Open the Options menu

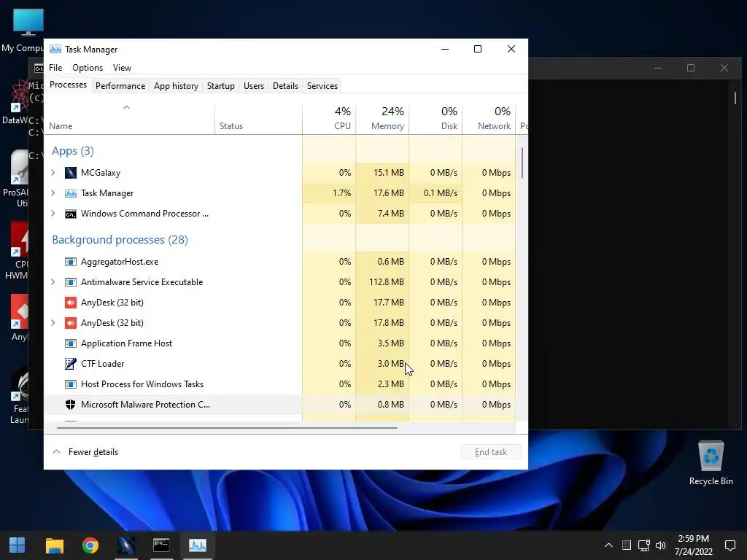(x=88, y=68)
